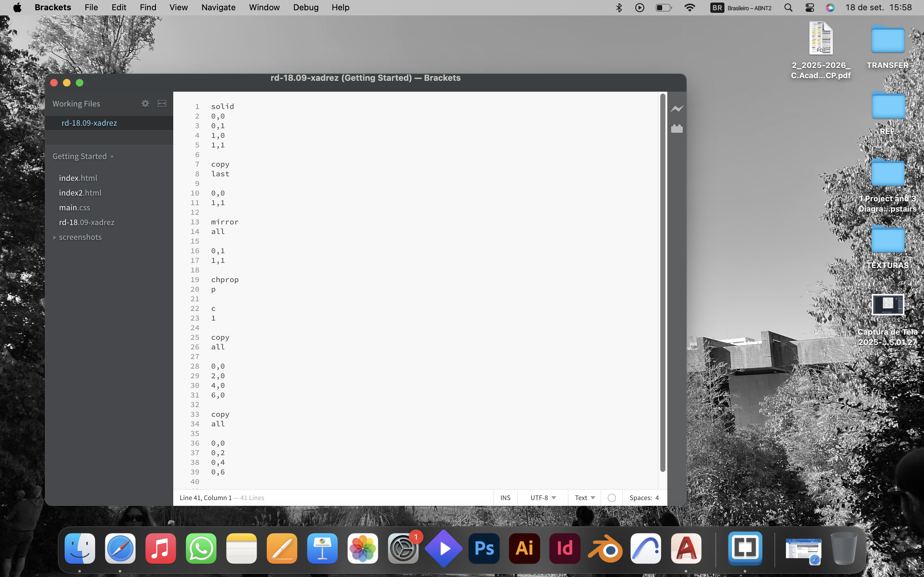Open Illustrator from the dock
This screenshot has width=924, height=577.
(x=525, y=549)
